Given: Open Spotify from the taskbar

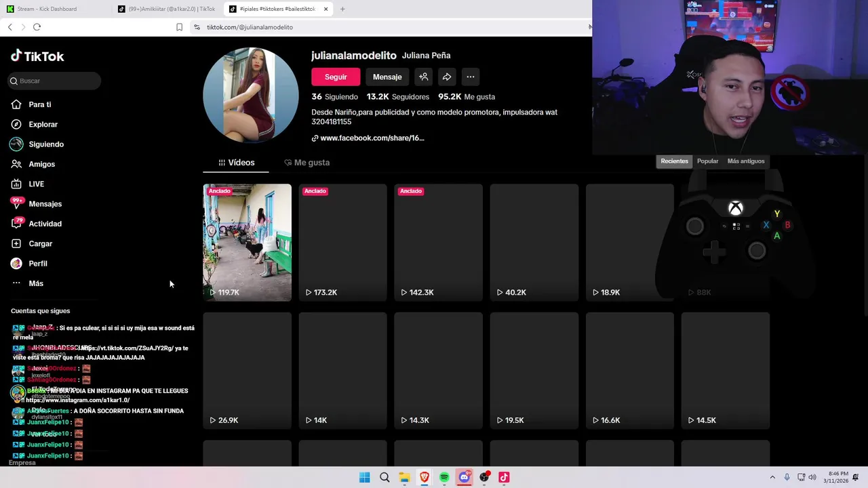Looking at the screenshot, I should [444, 477].
